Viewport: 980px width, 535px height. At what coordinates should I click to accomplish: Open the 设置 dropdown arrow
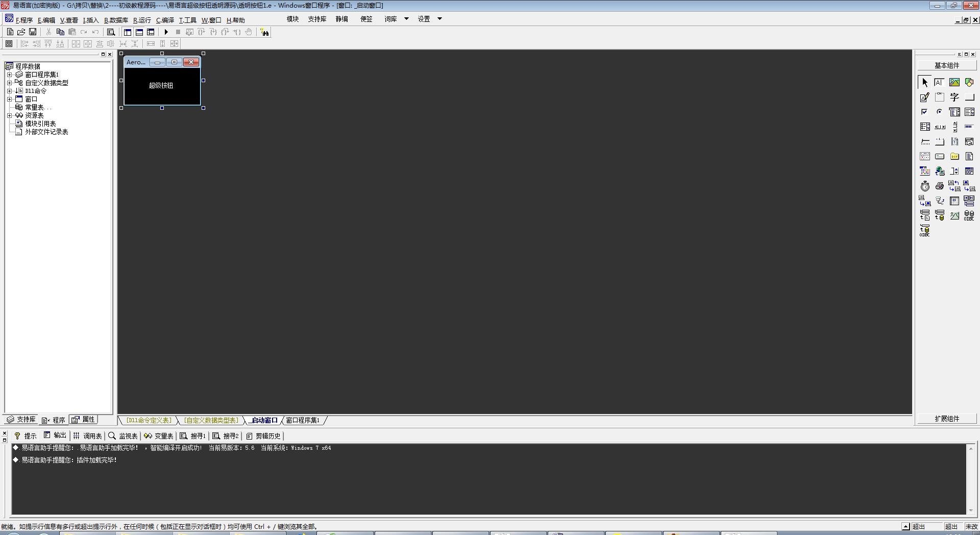[439, 19]
